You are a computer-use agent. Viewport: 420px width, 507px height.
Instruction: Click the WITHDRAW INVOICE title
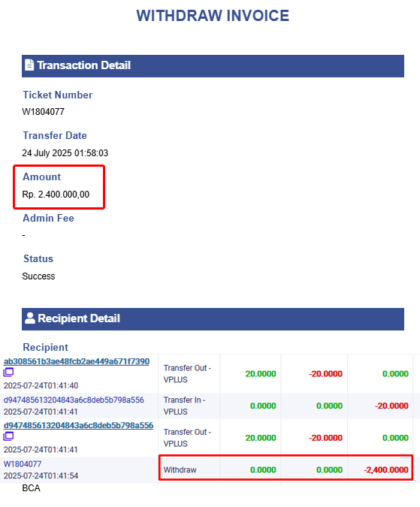tap(213, 16)
